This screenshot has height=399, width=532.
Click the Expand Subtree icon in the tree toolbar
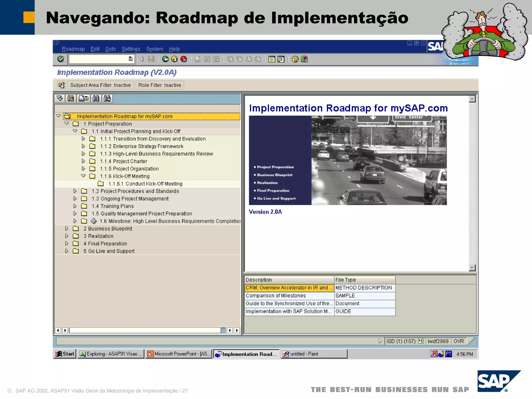[60, 98]
